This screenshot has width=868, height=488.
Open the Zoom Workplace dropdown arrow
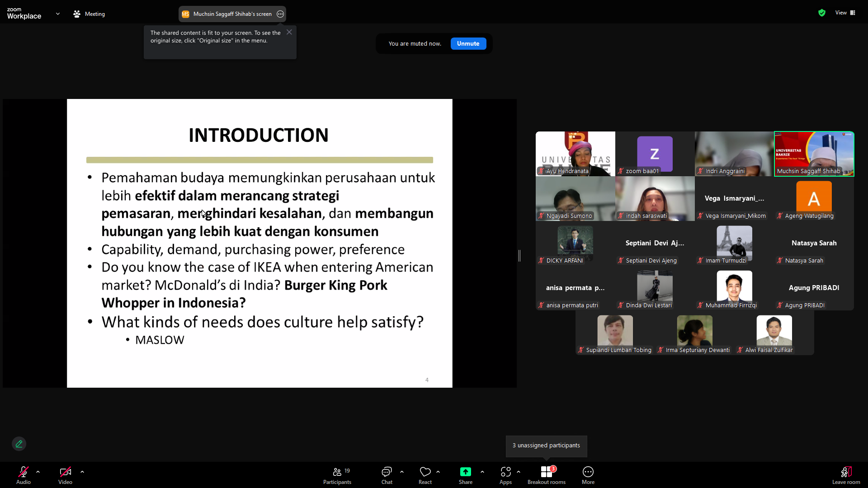click(x=58, y=14)
